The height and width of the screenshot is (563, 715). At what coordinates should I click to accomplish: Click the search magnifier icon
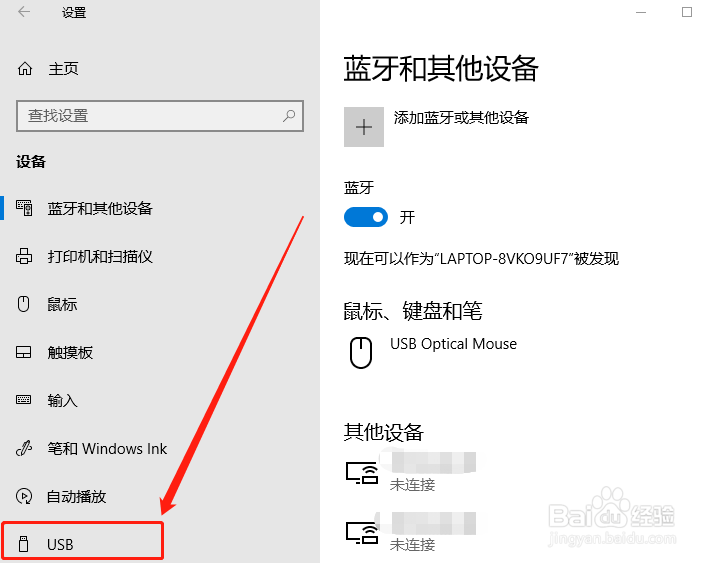click(289, 116)
